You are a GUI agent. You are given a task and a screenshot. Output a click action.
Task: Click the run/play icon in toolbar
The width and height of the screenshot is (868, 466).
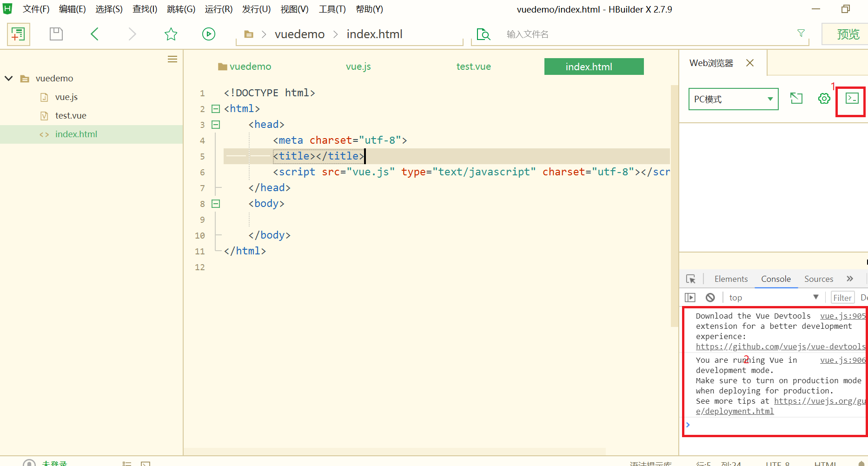tap(208, 34)
